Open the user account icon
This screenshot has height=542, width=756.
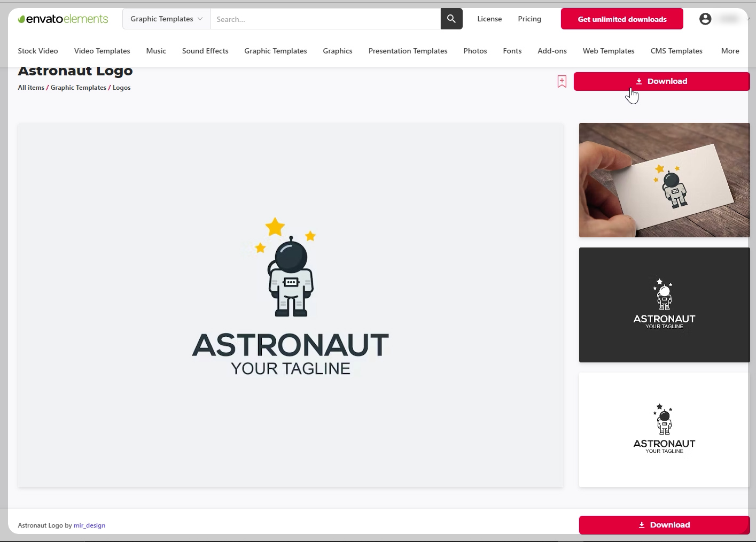tap(705, 19)
